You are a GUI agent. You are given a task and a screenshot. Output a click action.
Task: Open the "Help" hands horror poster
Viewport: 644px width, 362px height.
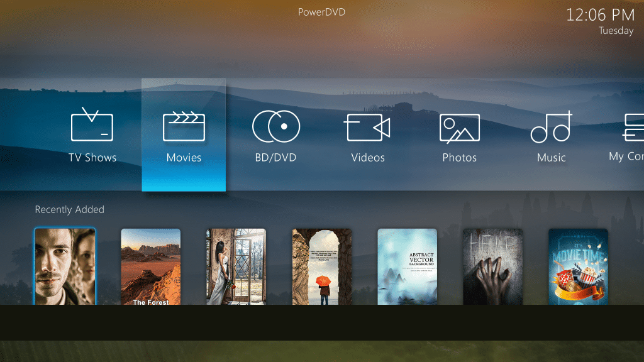[493, 266]
